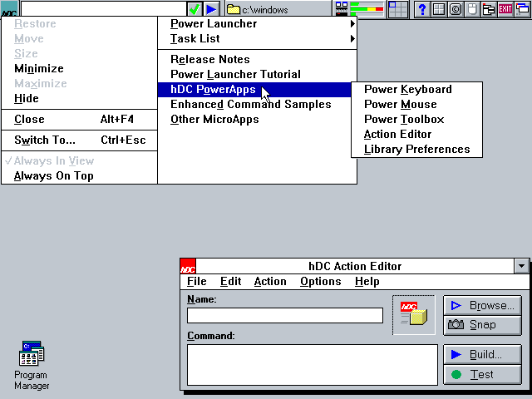Click the c:\windows folder icon
Screen dimensions: 532x399
pos(234,9)
